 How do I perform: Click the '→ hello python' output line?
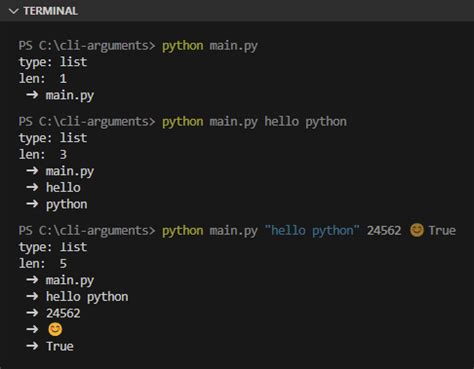click(77, 297)
